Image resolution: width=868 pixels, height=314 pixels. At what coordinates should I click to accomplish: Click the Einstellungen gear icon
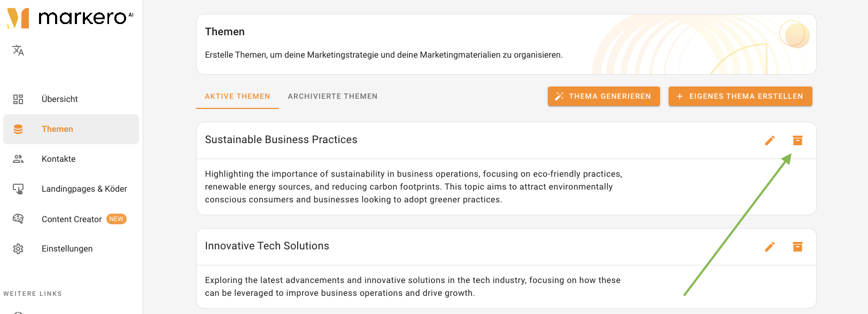coord(18,249)
